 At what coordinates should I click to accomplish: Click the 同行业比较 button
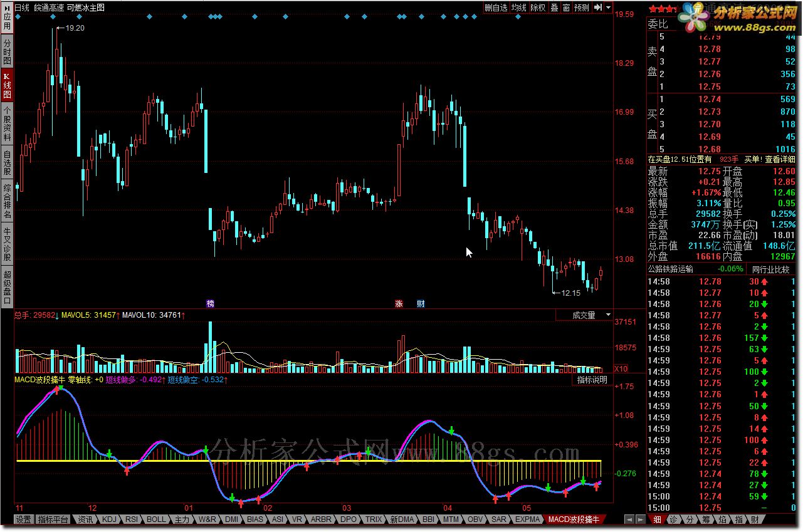point(770,269)
